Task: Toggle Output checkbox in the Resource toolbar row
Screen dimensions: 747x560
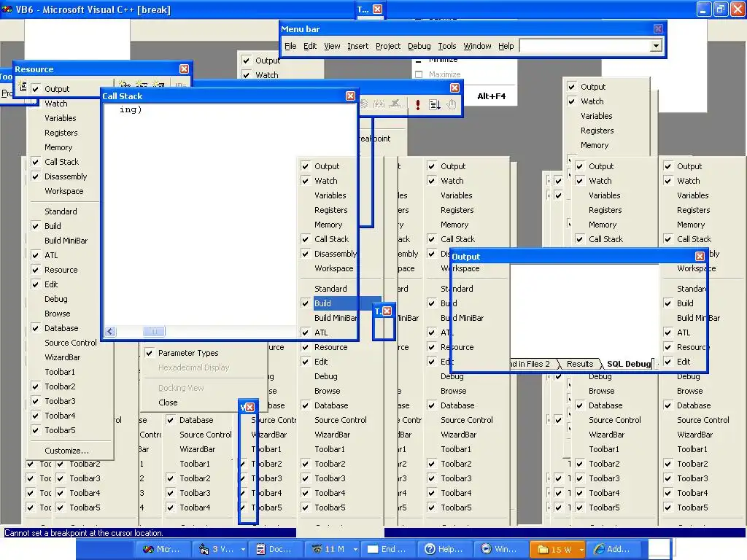Action: 36,89
